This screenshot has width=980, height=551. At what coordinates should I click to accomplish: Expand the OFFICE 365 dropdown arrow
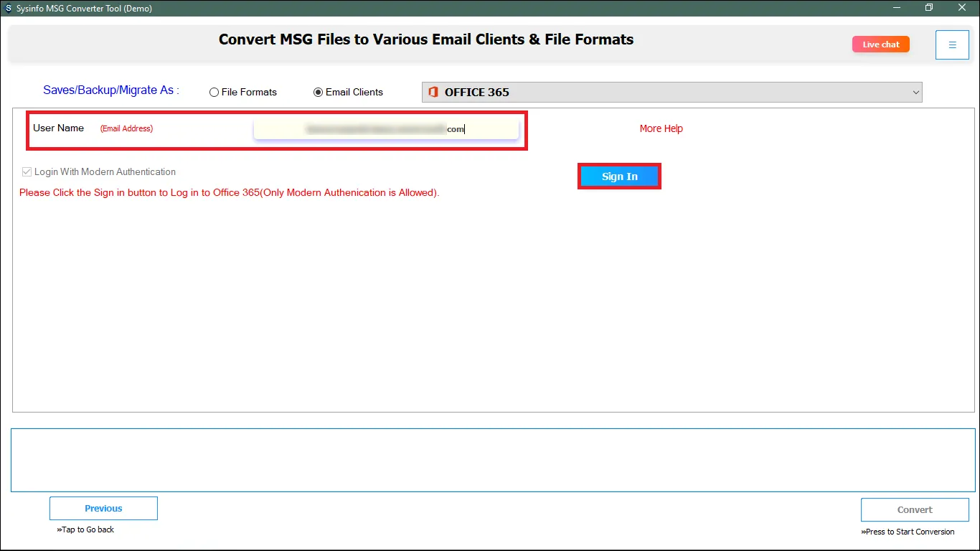pos(915,92)
